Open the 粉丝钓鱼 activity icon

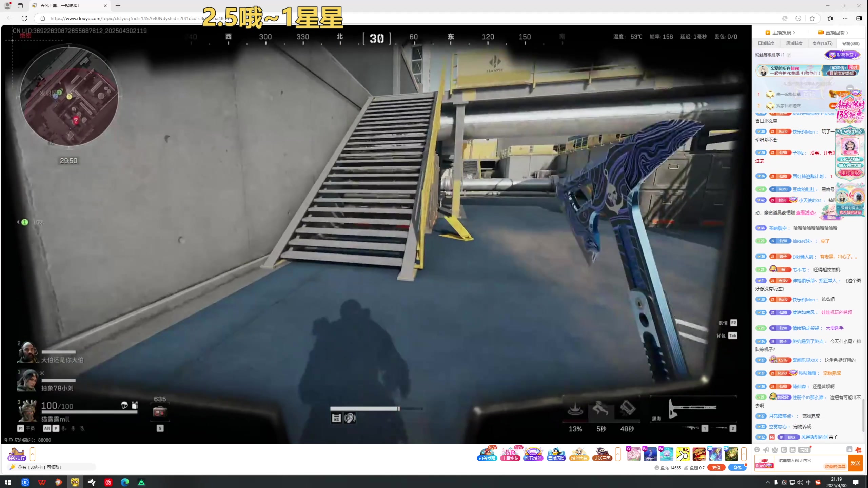pyautogui.click(x=579, y=454)
